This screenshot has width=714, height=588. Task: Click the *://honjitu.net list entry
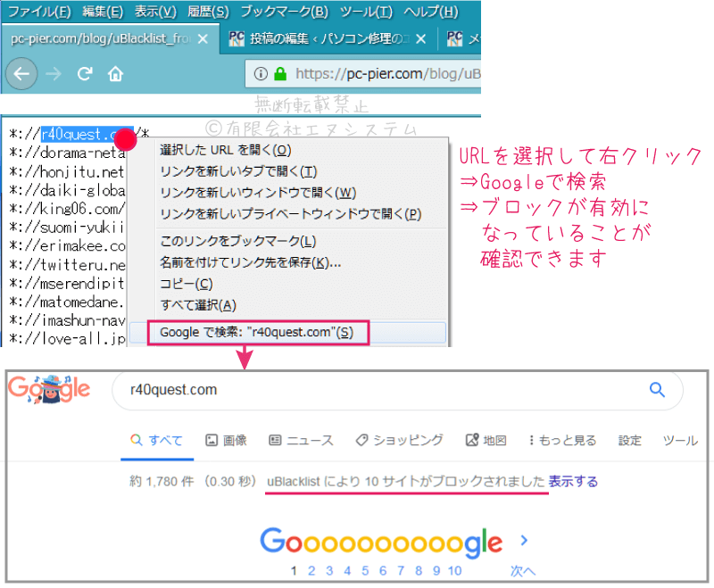[66, 172]
